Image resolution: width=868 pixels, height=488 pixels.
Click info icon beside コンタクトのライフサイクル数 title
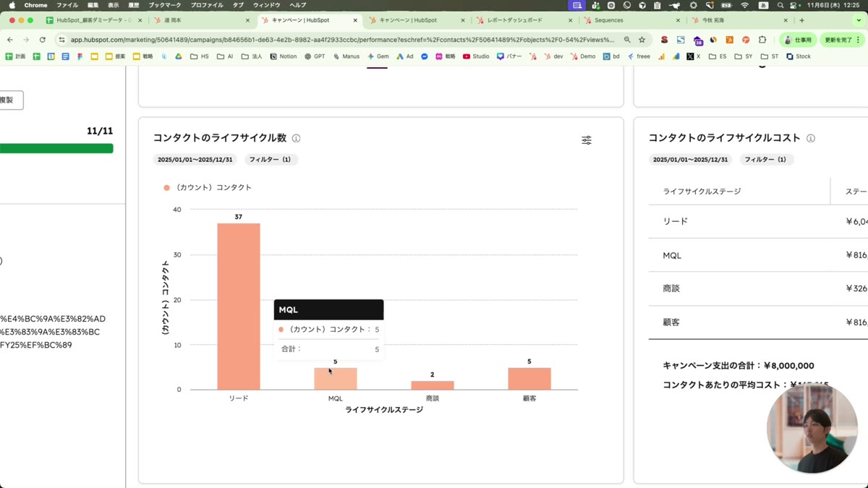click(296, 138)
